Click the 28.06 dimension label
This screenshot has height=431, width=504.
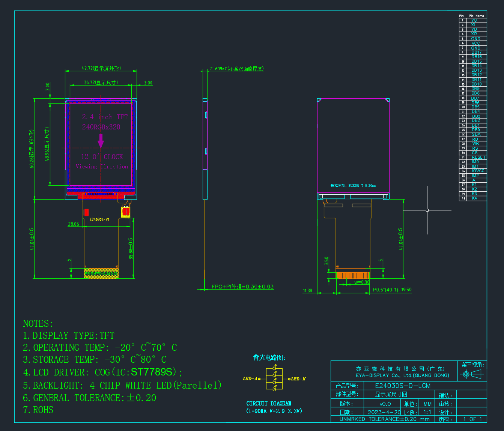74,224
